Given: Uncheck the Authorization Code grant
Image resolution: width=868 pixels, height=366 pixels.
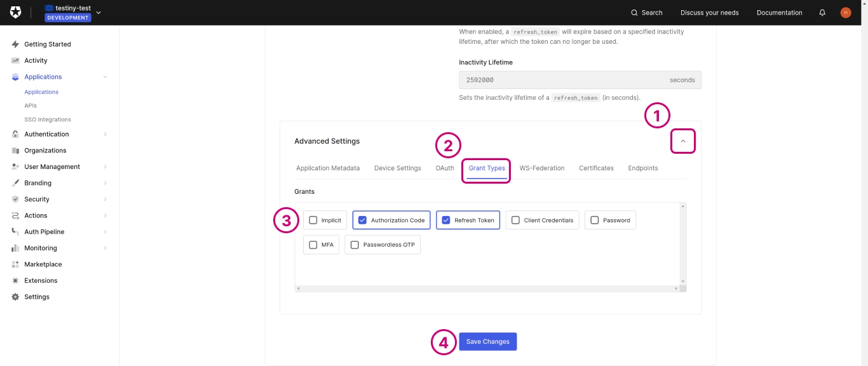Looking at the screenshot, I should click(x=363, y=220).
